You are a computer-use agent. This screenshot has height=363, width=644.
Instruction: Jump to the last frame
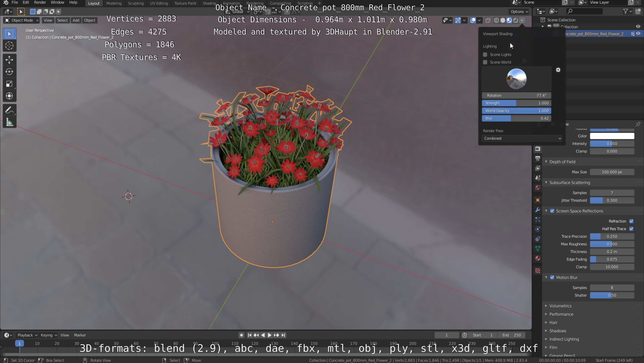(x=283, y=335)
